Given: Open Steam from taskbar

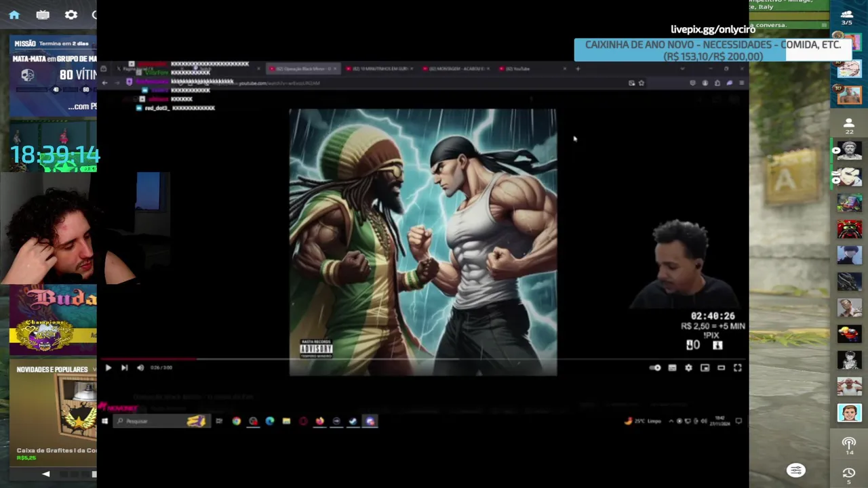Looking at the screenshot, I should 353,421.
